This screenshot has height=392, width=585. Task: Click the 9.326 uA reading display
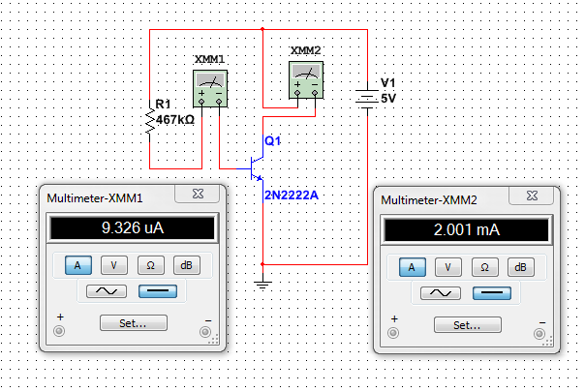(132, 229)
